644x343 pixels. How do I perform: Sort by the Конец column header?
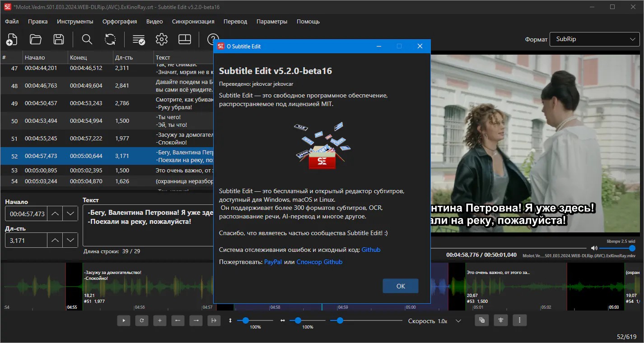point(90,57)
